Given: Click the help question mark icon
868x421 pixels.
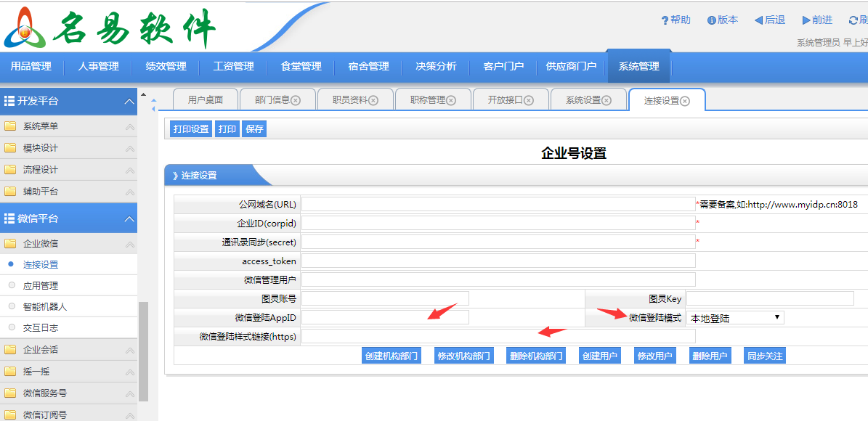Looking at the screenshot, I should pos(665,20).
